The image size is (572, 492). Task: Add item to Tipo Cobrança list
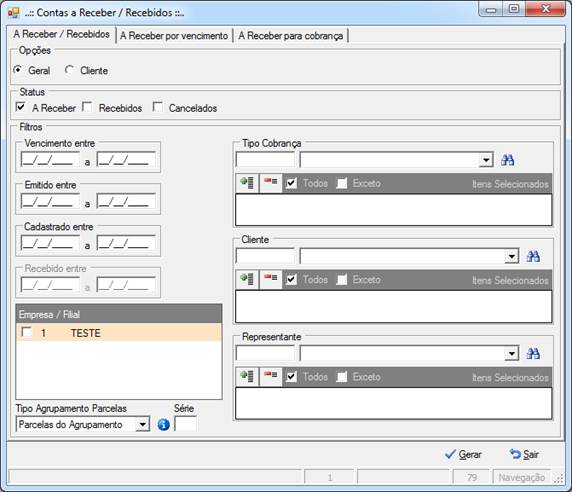pos(247,183)
